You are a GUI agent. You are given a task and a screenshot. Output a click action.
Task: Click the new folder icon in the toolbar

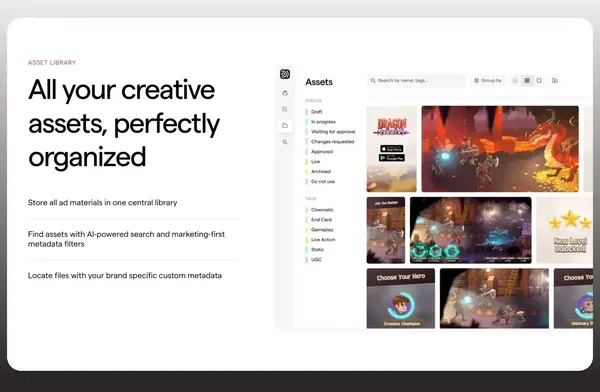tap(554, 80)
